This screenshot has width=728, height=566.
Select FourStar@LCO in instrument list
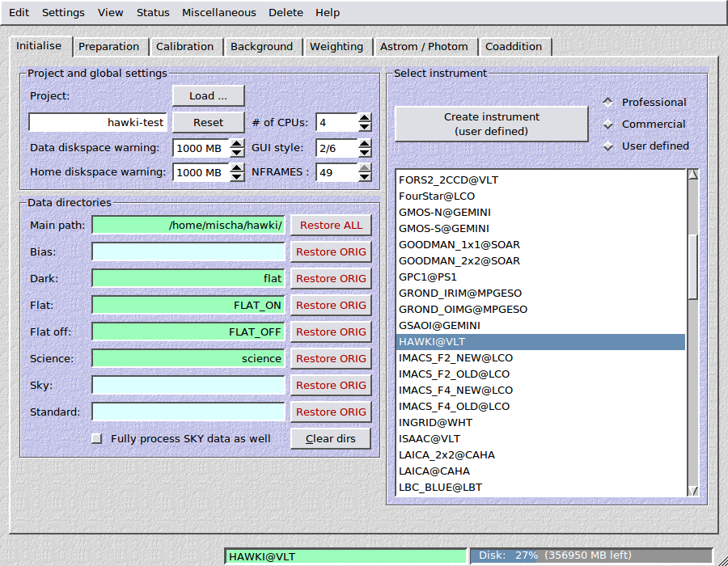[x=540, y=196]
